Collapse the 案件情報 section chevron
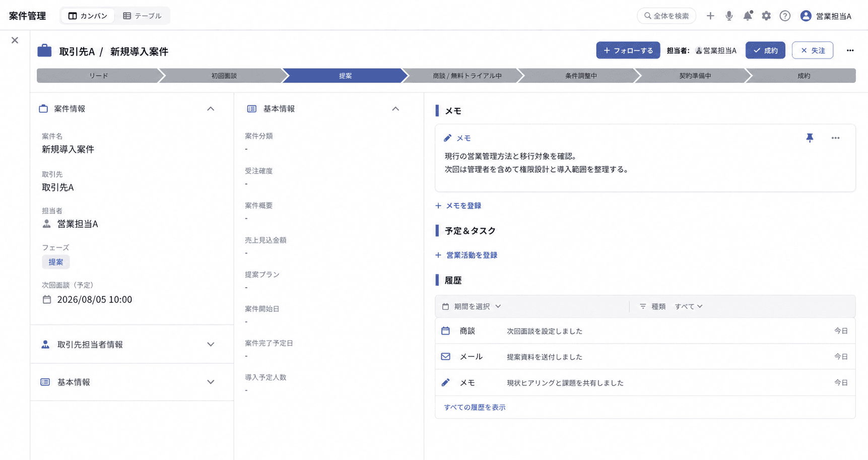The height and width of the screenshot is (460, 868). tap(211, 109)
